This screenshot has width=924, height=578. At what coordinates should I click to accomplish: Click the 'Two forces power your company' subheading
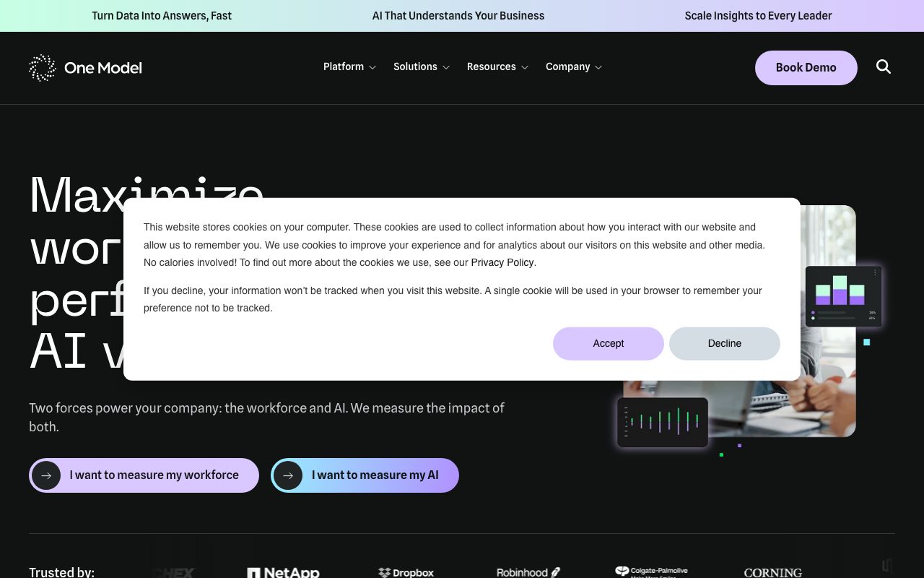click(266, 418)
